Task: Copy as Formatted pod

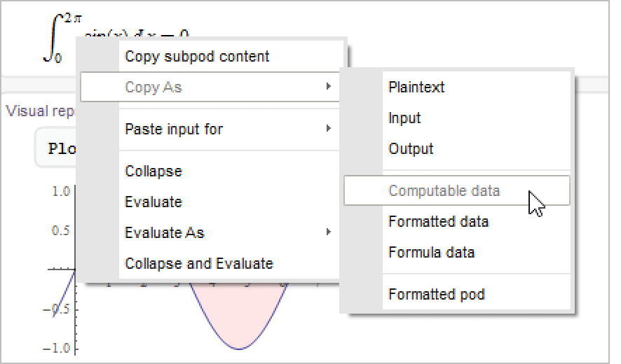Action: click(x=436, y=295)
